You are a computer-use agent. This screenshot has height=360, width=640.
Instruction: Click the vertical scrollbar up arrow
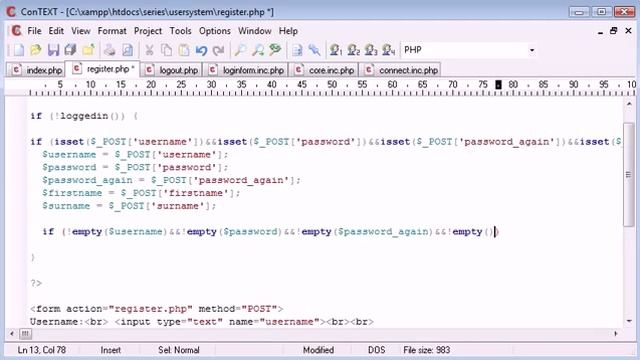pos(629,105)
